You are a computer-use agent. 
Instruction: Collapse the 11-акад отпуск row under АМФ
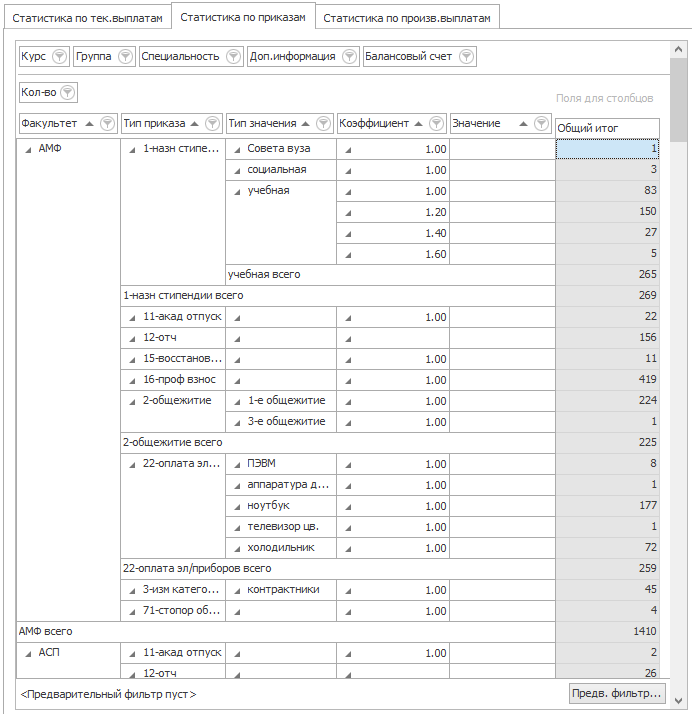click(132, 318)
